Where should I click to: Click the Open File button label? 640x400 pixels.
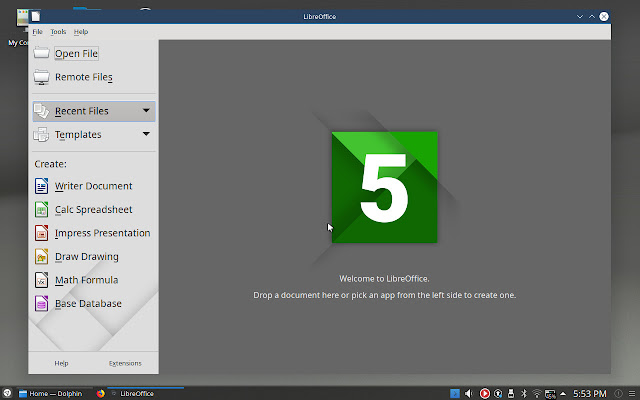point(76,53)
